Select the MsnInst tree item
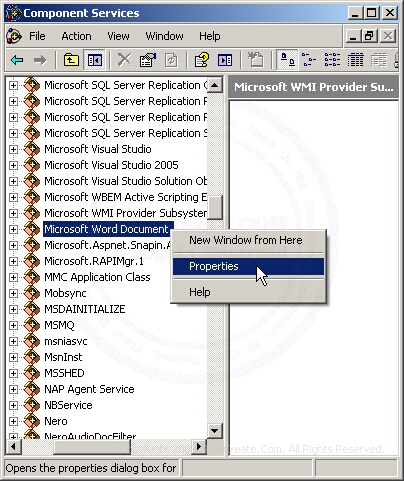This screenshot has width=404, height=481. tap(63, 357)
